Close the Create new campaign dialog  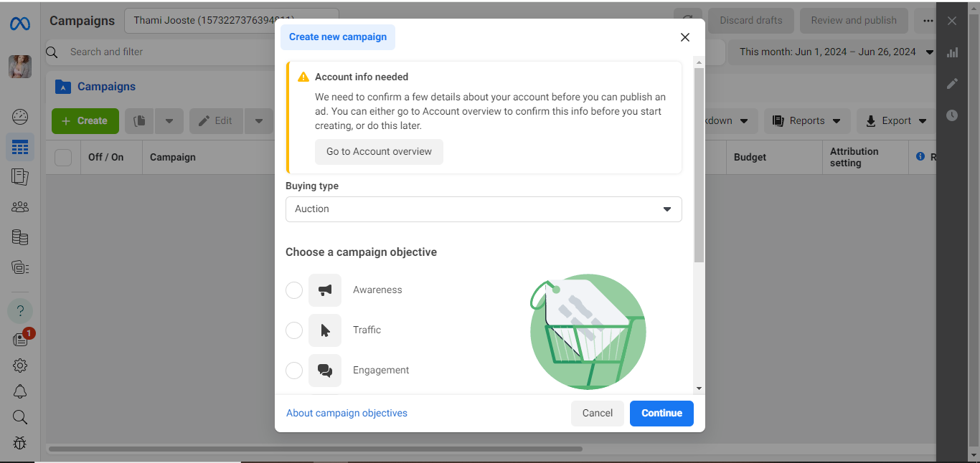pyautogui.click(x=685, y=37)
